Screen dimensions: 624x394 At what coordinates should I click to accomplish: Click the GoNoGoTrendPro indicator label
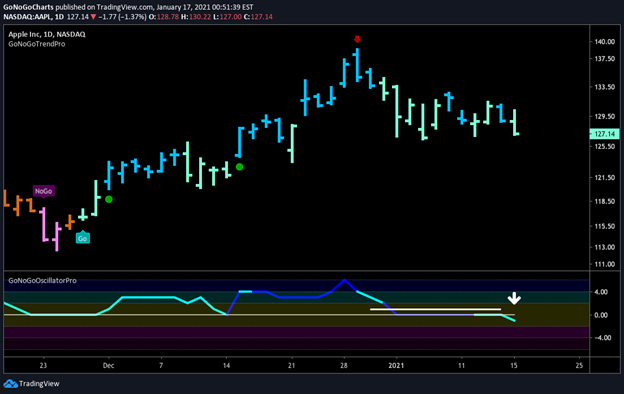coord(37,44)
